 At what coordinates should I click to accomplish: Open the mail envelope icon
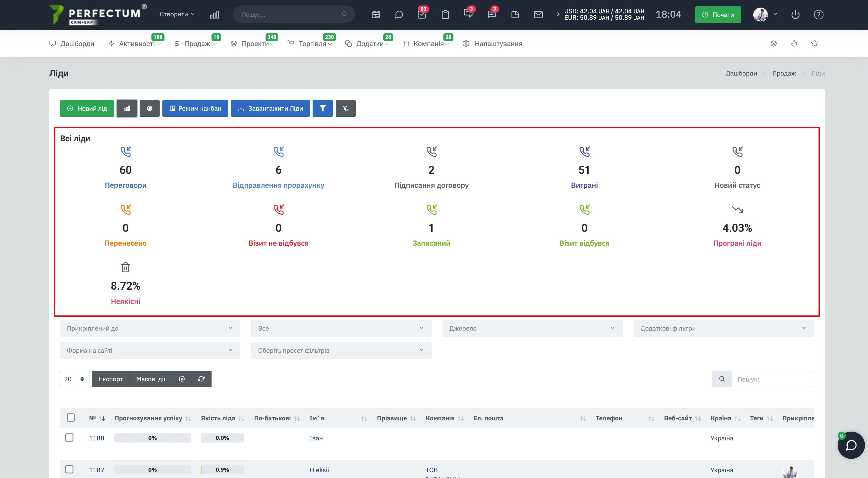(x=538, y=15)
